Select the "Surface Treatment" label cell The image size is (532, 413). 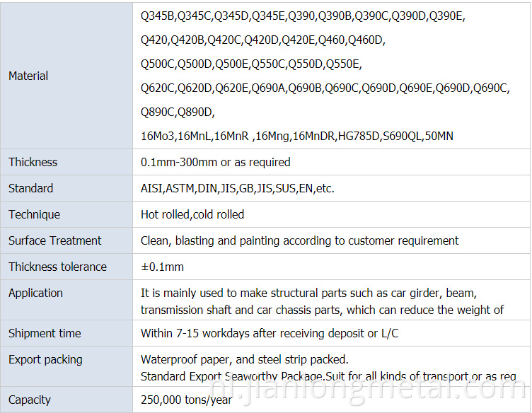point(55,240)
